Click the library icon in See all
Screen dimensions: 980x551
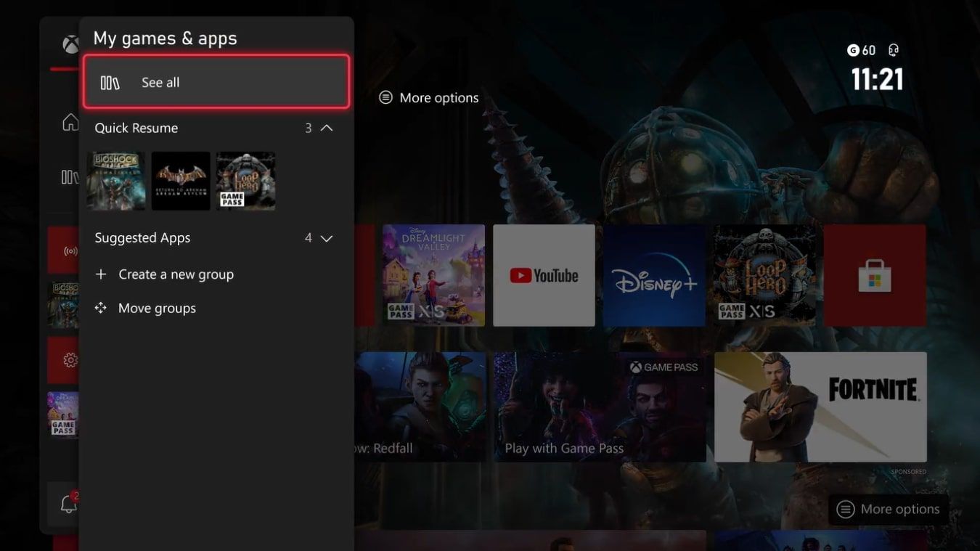tap(110, 83)
